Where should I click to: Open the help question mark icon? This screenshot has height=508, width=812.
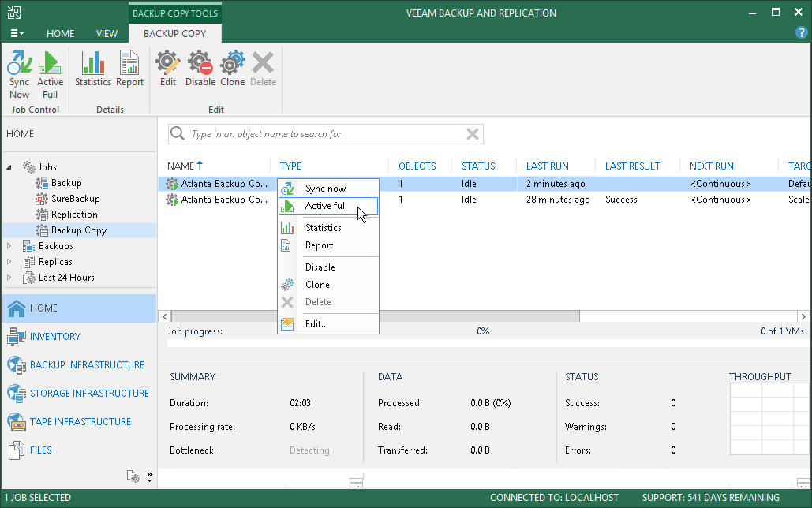801,32
